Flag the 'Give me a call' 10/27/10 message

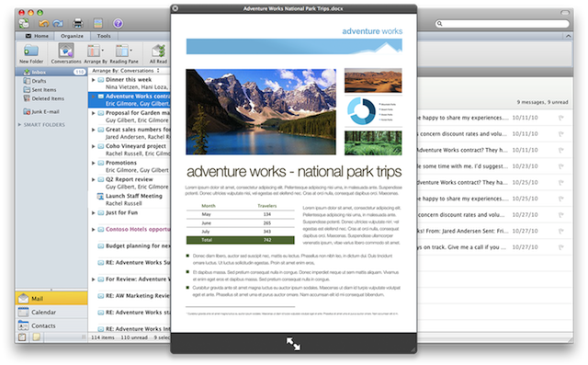click(x=561, y=247)
